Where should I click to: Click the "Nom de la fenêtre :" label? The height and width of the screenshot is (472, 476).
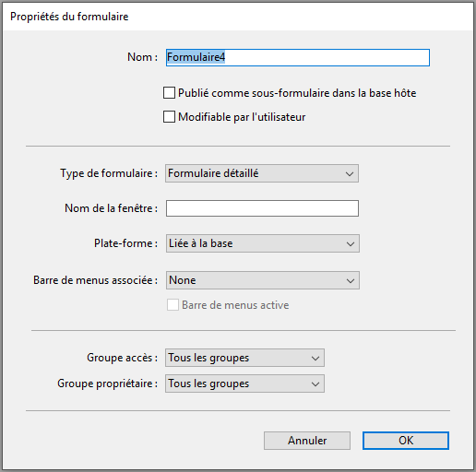(111, 208)
